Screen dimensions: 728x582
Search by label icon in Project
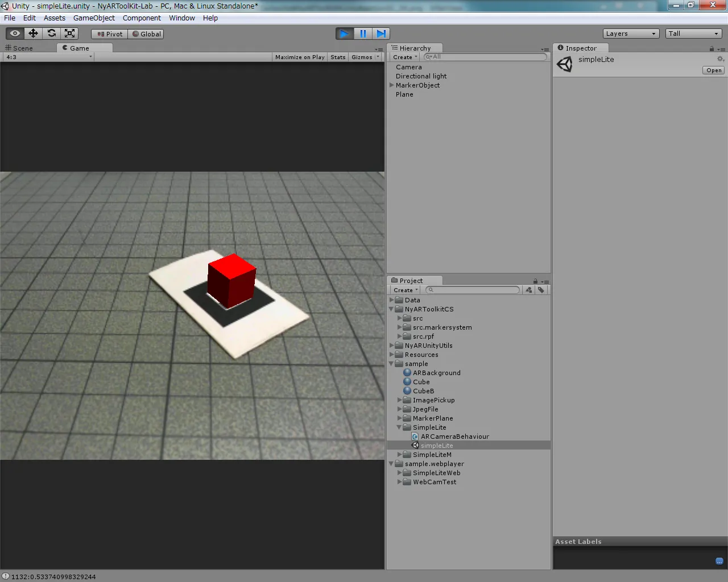tap(541, 290)
